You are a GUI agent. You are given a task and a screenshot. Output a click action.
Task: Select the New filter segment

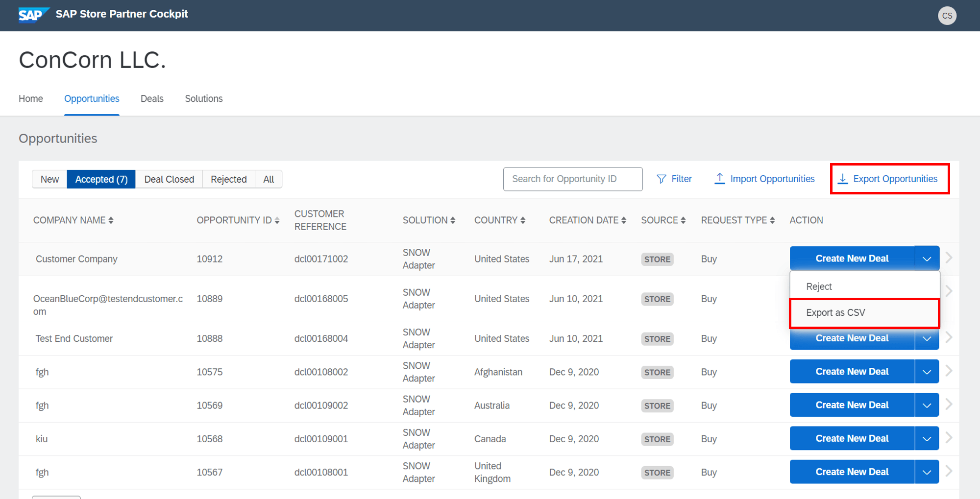(49, 179)
